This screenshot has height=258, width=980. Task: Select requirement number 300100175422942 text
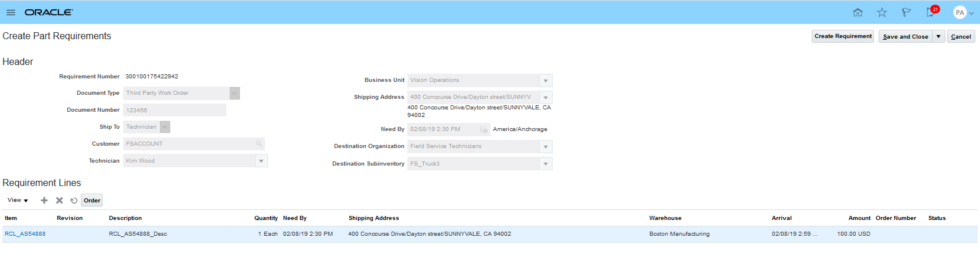152,77
